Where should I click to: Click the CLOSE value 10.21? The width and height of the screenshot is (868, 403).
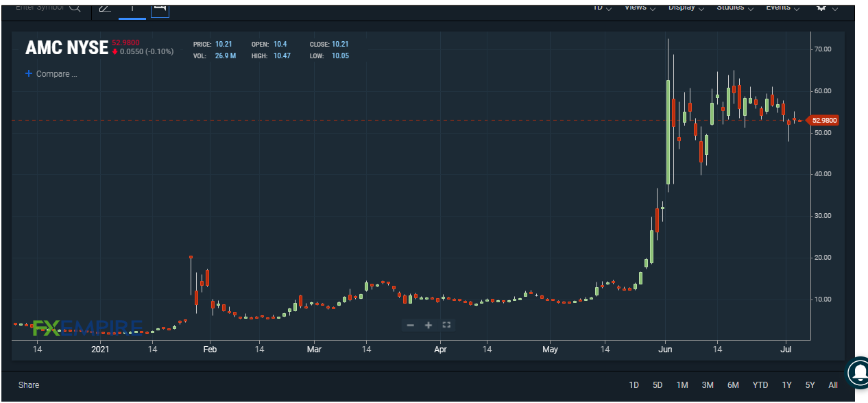tap(341, 44)
